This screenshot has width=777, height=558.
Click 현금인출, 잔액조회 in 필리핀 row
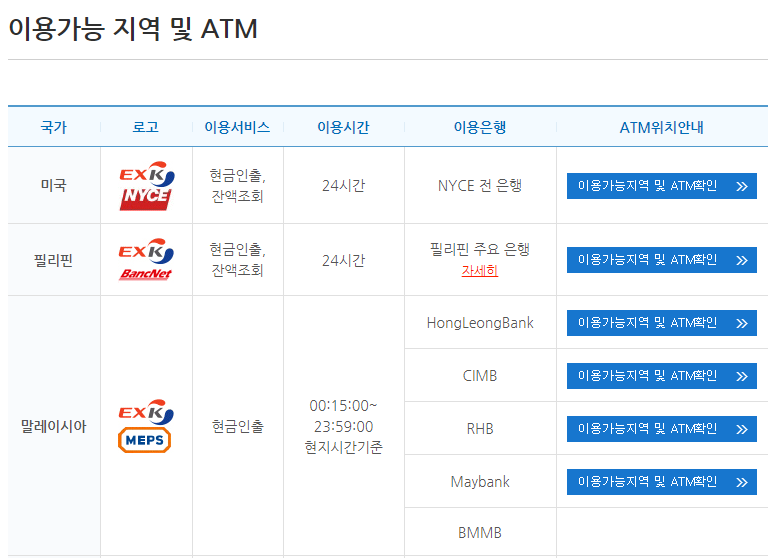pyautogui.click(x=237, y=259)
